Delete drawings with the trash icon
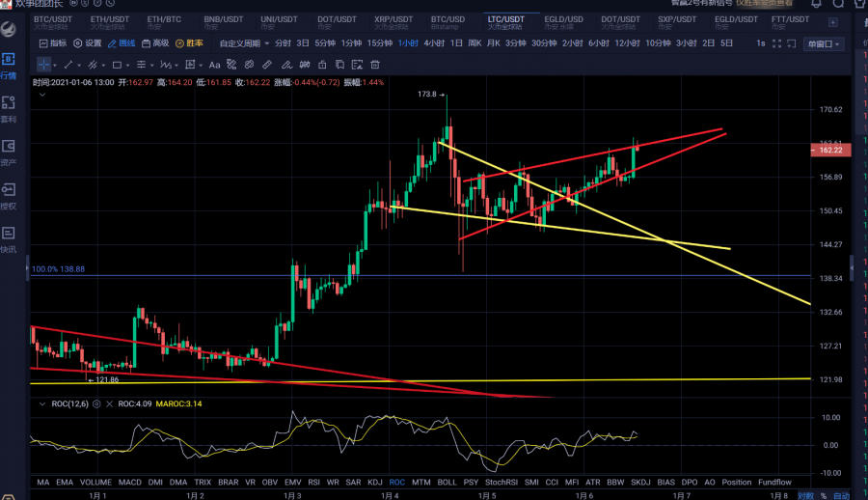Screen dimensions: 868x500 (375, 65)
